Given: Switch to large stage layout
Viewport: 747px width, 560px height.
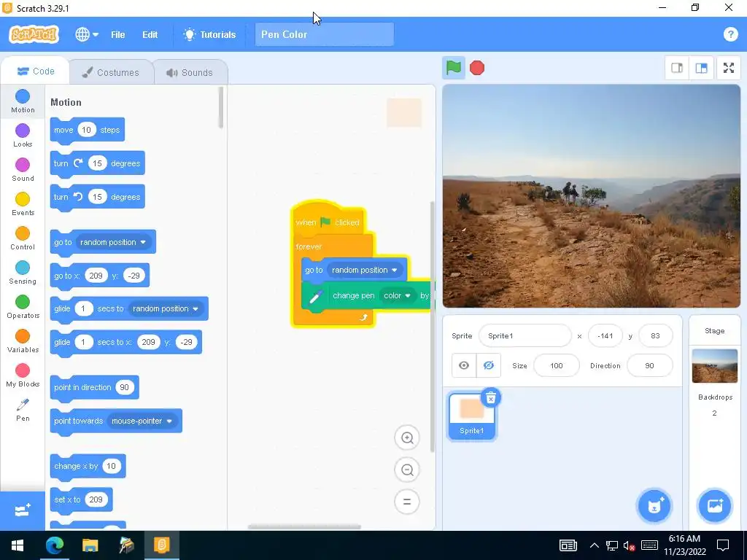Looking at the screenshot, I should (x=701, y=68).
